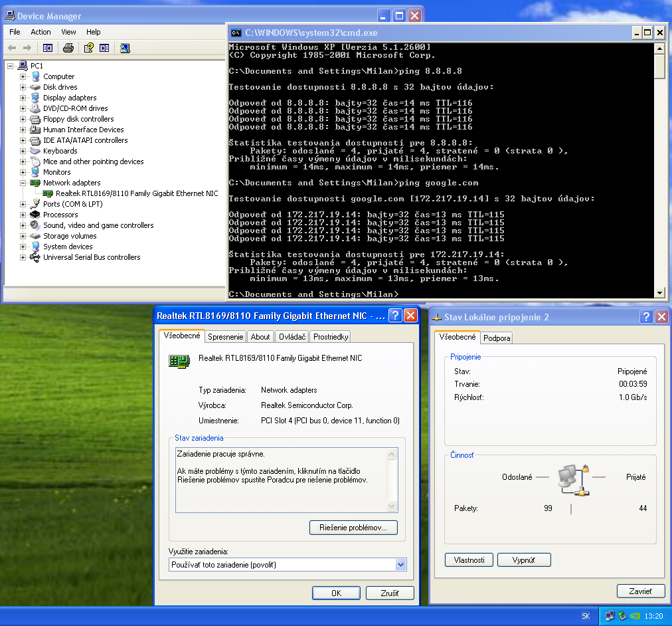Switch to the About tab
Image resolution: width=672 pixels, height=626 pixels.
pyautogui.click(x=260, y=337)
